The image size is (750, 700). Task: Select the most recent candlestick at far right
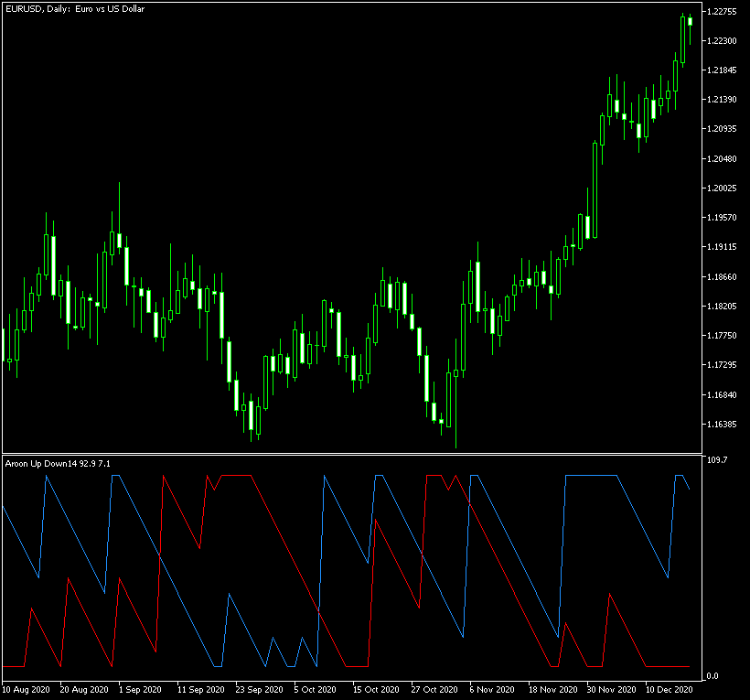coord(690,21)
